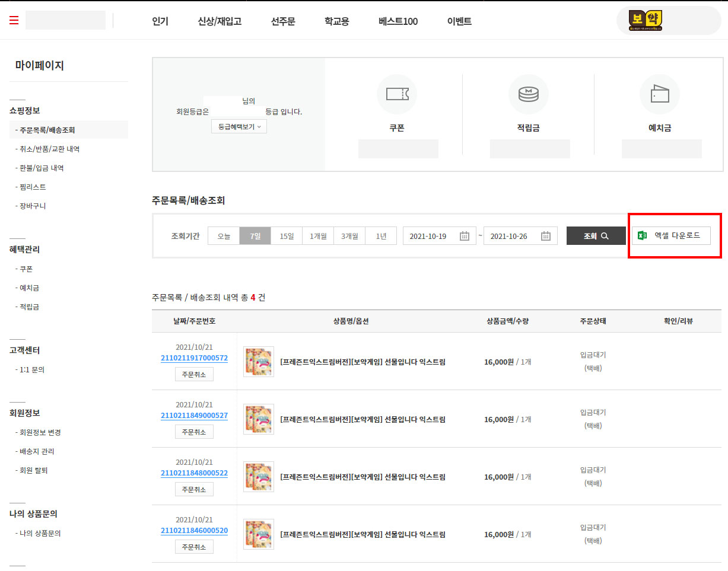The width and height of the screenshot is (728, 571).
Task: Open the end date calendar picker icon
Action: pyautogui.click(x=546, y=236)
